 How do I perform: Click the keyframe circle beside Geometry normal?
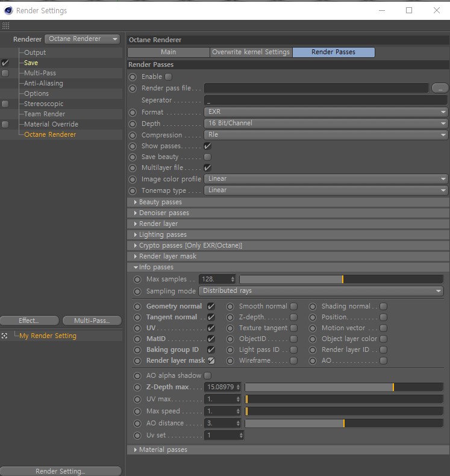coord(137,306)
